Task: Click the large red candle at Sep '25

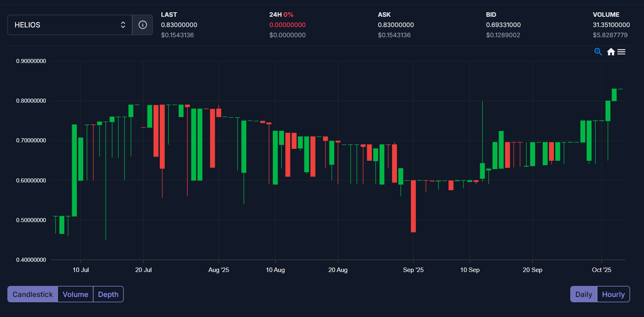Action: (x=413, y=206)
